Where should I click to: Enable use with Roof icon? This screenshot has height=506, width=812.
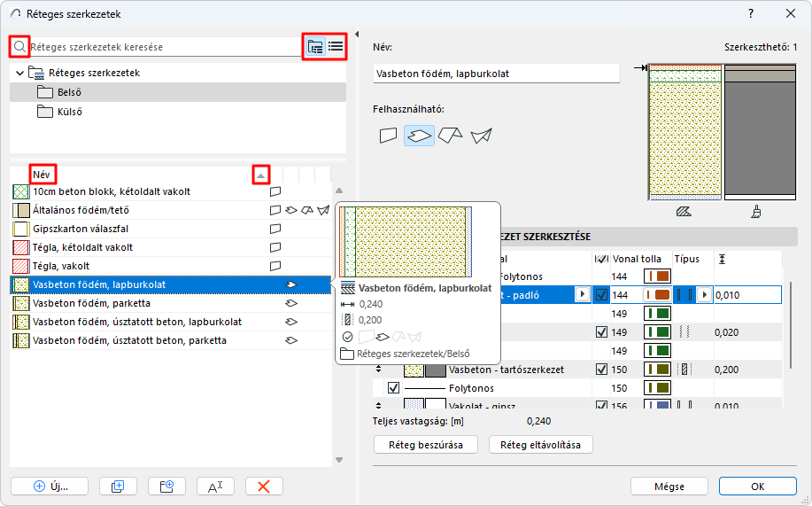450,136
